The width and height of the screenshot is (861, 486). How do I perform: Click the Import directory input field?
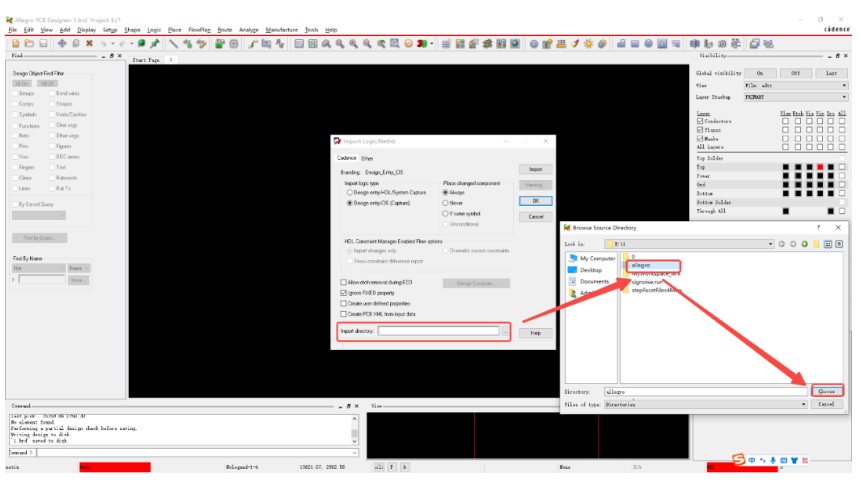coord(438,331)
